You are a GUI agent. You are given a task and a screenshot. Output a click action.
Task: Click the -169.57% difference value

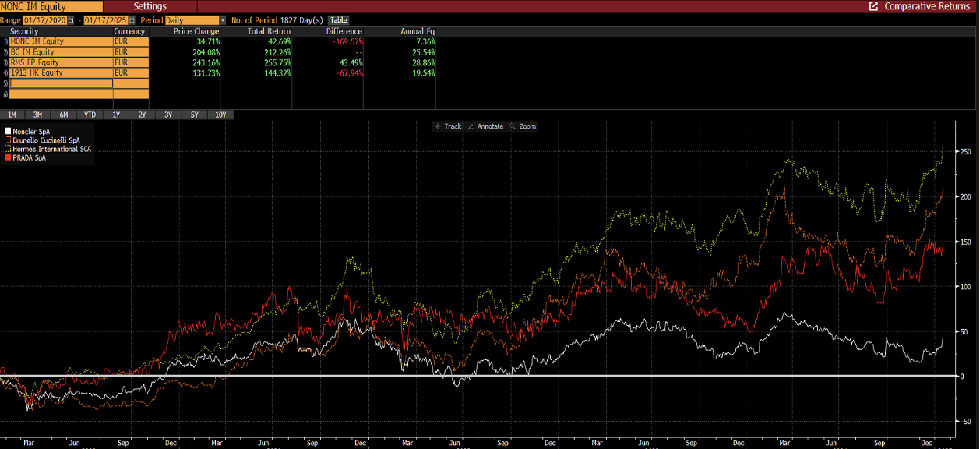[x=347, y=41]
